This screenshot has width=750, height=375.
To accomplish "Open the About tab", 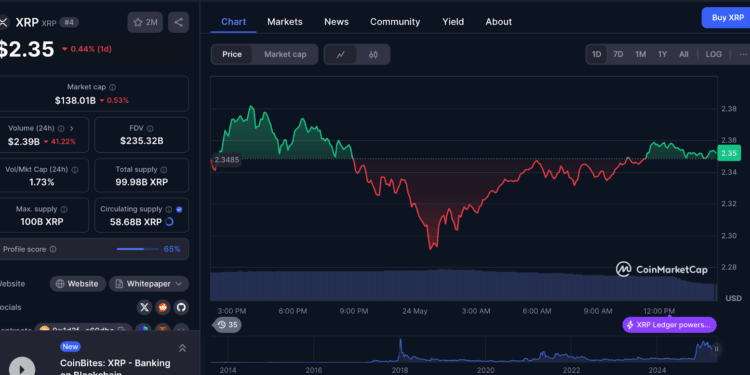I will (498, 22).
